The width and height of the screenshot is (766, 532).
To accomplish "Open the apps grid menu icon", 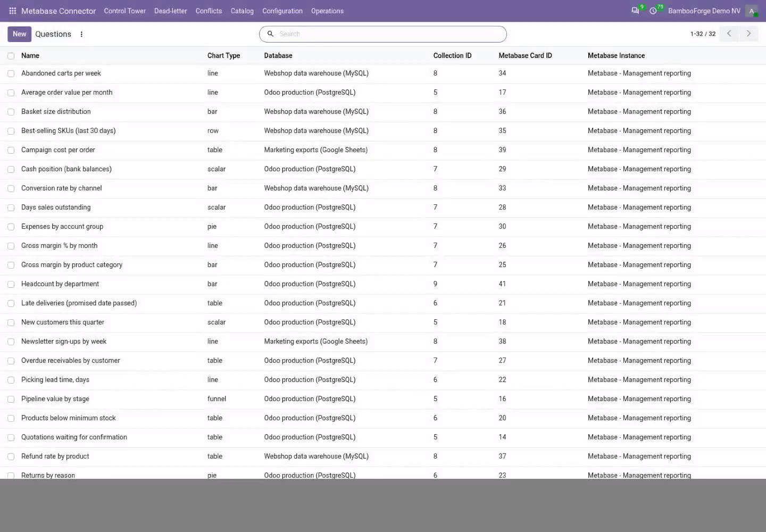I will click(x=12, y=11).
